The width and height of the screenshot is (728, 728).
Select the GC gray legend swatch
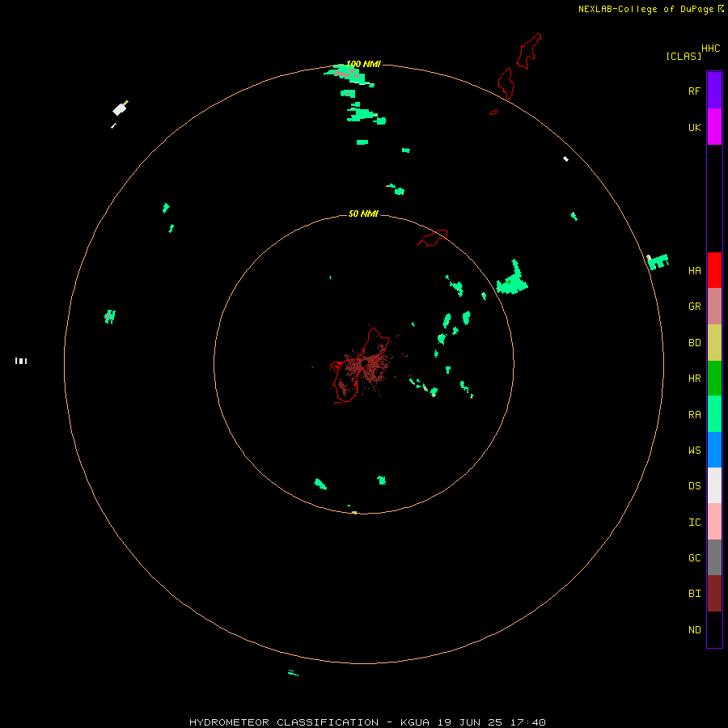pyautogui.click(x=714, y=557)
